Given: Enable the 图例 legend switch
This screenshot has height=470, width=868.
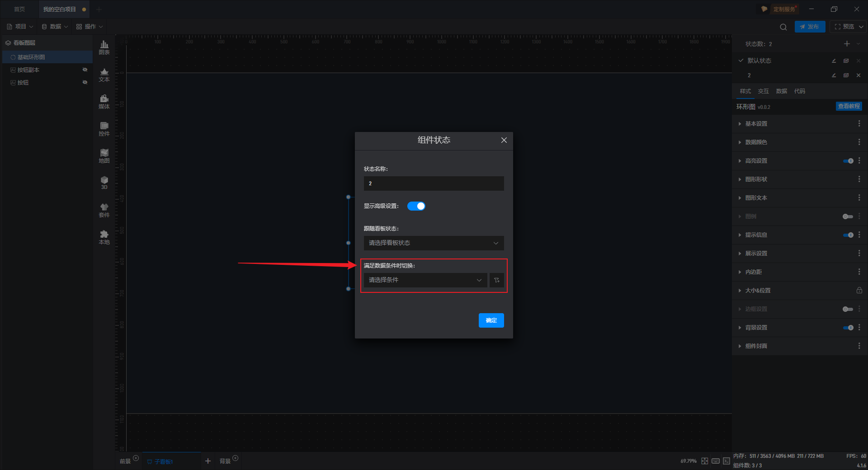Looking at the screenshot, I should (848, 216).
